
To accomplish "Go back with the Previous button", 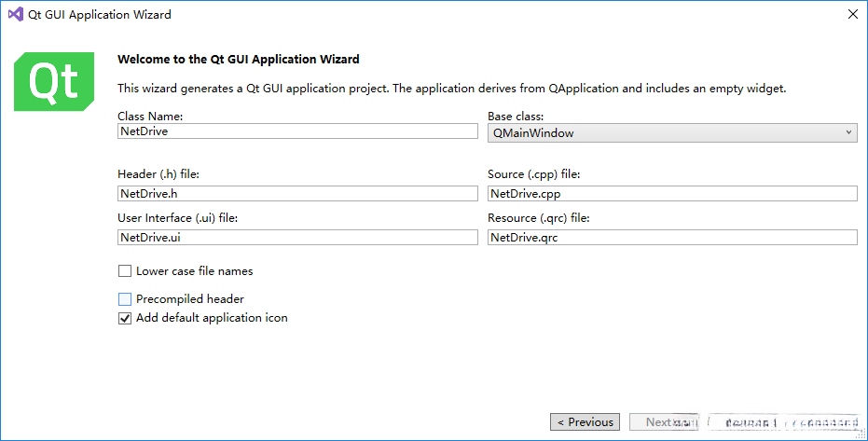I will click(x=586, y=422).
